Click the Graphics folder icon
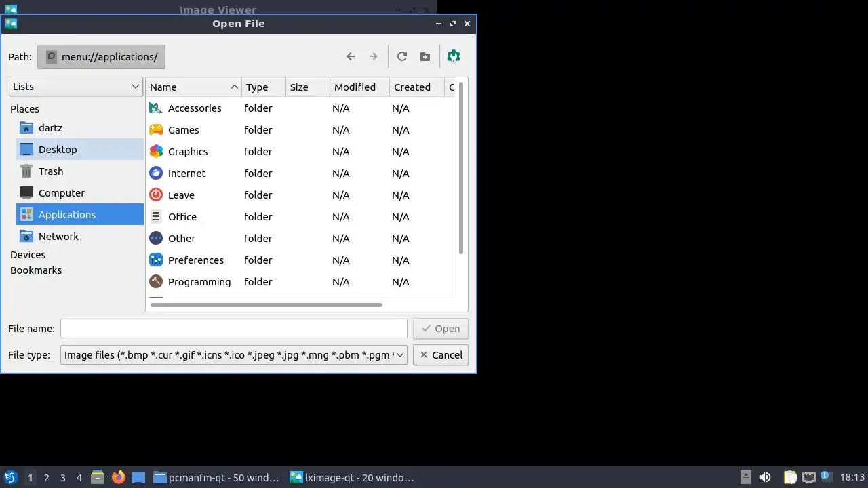Viewport: 868px width, 488px height. [x=156, y=151]
